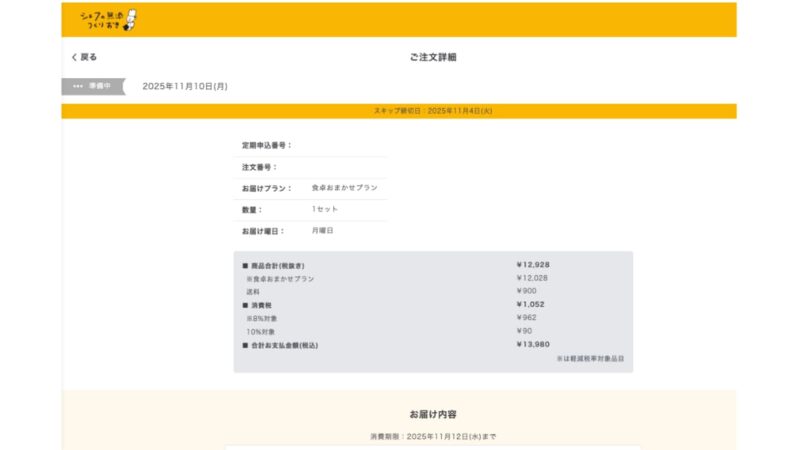Screen dimensions: 800x450
Task: Click the 月曜日 delivery day value
Action: click(322, 231)
